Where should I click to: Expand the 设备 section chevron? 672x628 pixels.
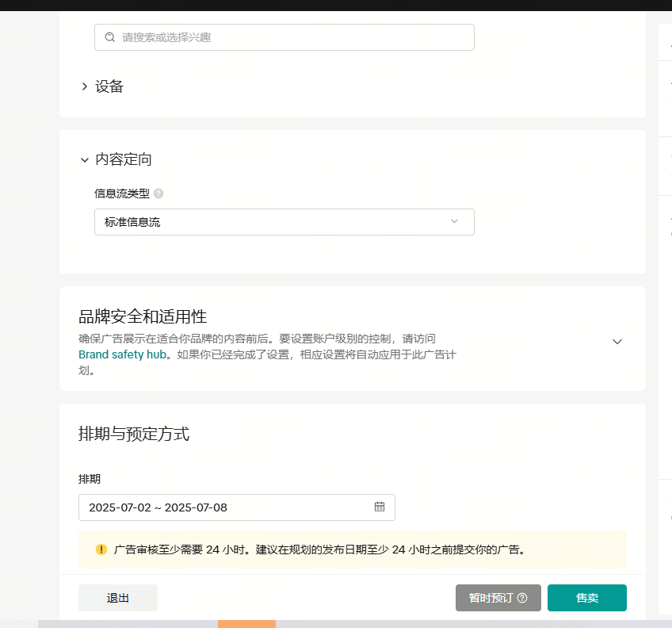[x=84, y=86]
